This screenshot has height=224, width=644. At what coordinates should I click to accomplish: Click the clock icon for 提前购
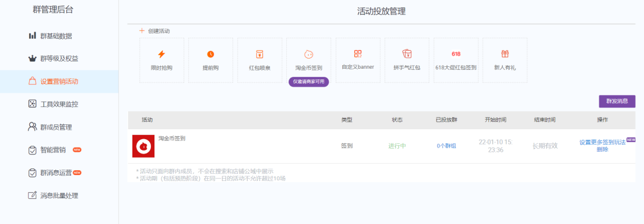click(x=210, y=54)
